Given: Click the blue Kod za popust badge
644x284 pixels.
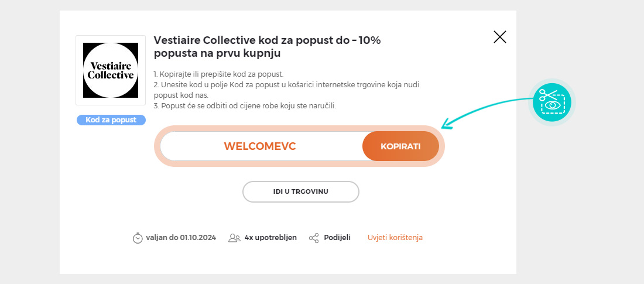Looking at the screenshot, I should pos(111,120).
